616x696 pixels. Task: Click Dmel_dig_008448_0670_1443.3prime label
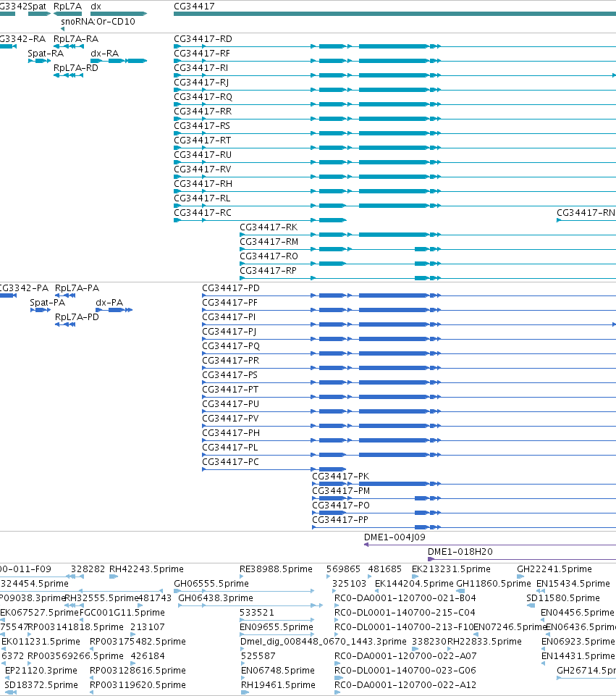(324, 642)
